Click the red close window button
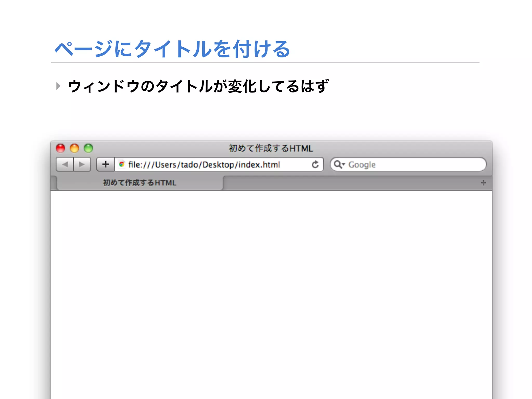The height and width of the screenshot is (399, 532). click(61, 148)
